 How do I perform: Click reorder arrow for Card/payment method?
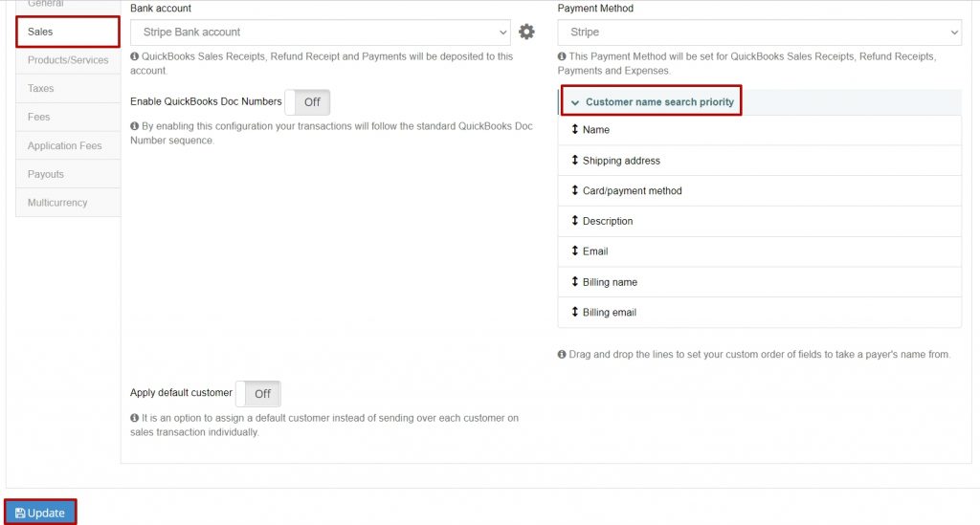click(574, 189)
